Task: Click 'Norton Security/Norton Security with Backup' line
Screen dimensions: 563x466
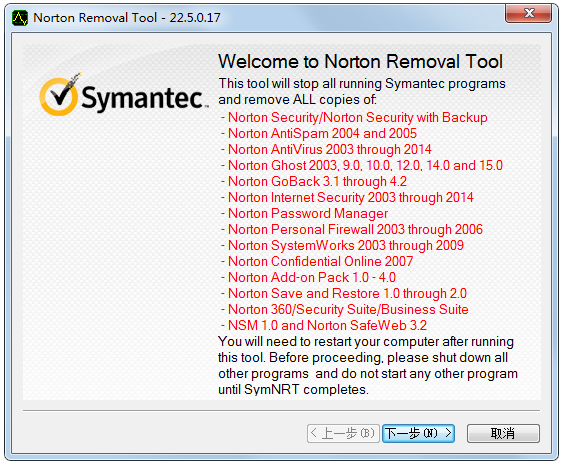Action: pyautogui.click(x=354, y=117)
